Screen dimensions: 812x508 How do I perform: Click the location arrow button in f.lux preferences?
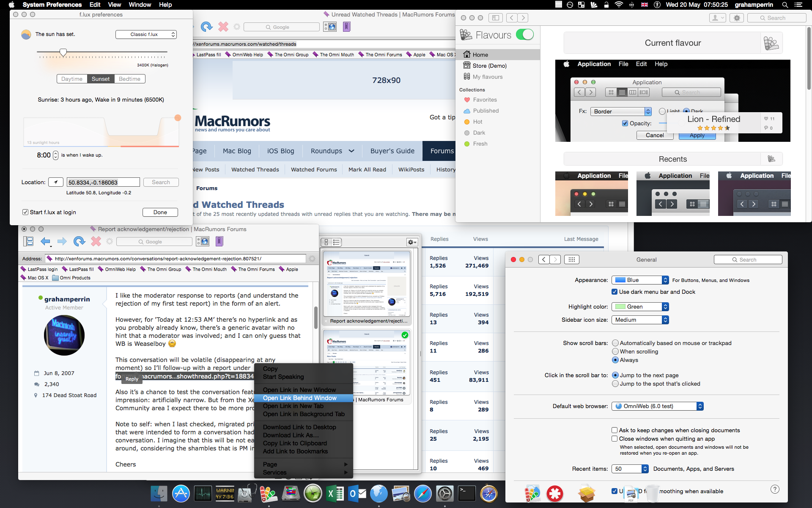coord(56,182)
